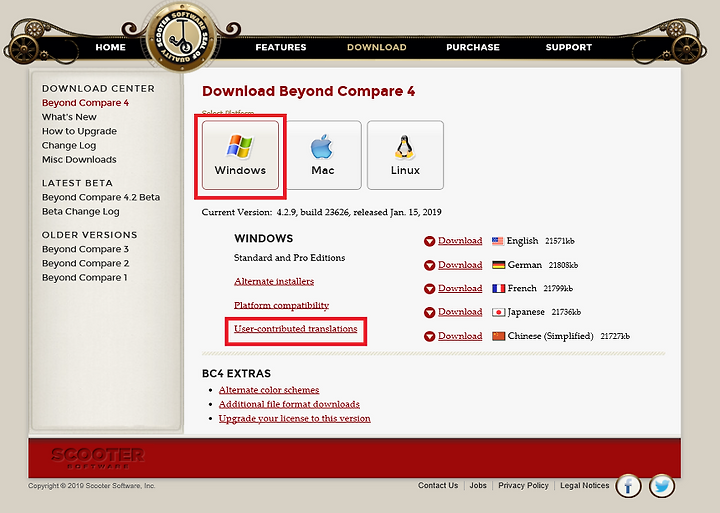720x513 pixels.
Task: Click the copyright 2019 Scooter Software text
Action: pos(92,485)
